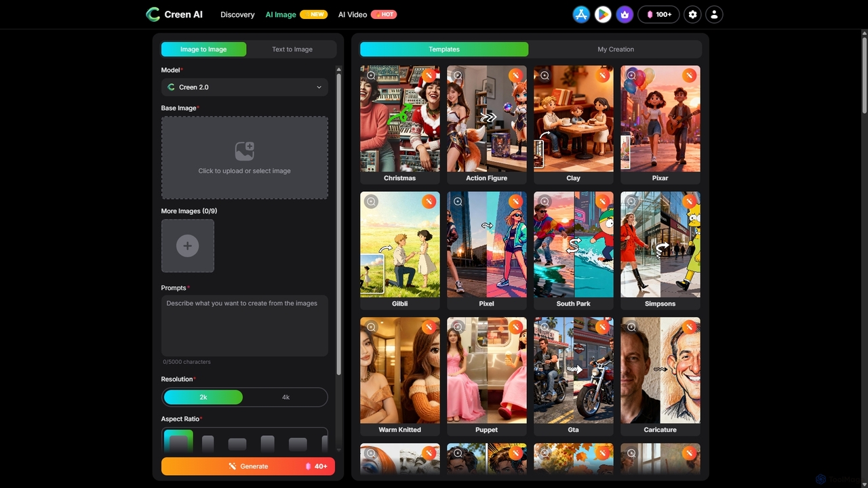Click the "0/5000 characters" counter text
This screenshot has height=488, width=868.
tap(186, 362)
